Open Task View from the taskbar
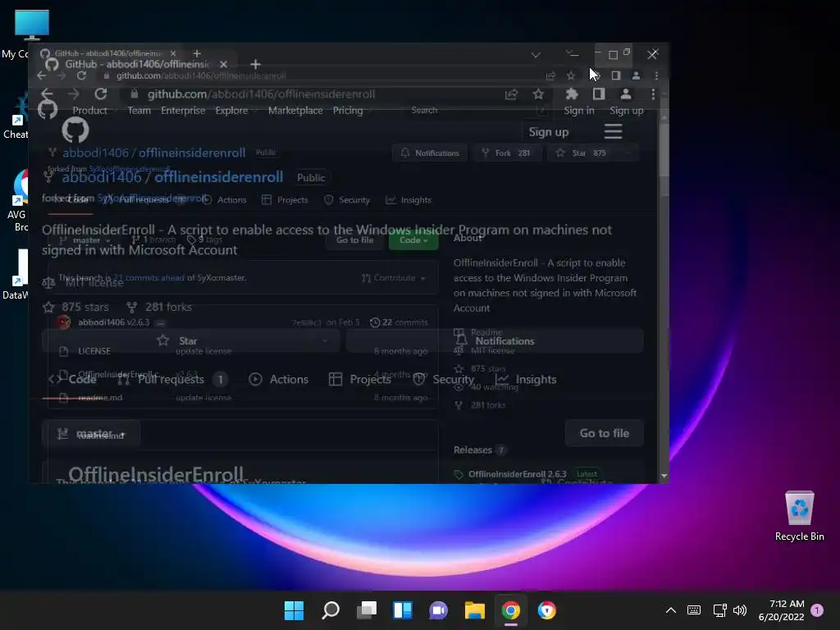 367,610
